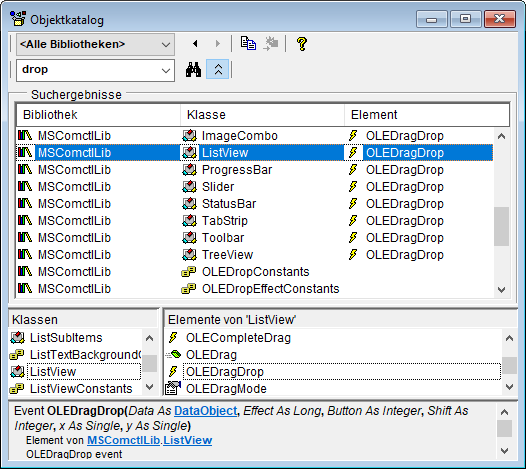Select Toolbar in search results

(255, 238)
